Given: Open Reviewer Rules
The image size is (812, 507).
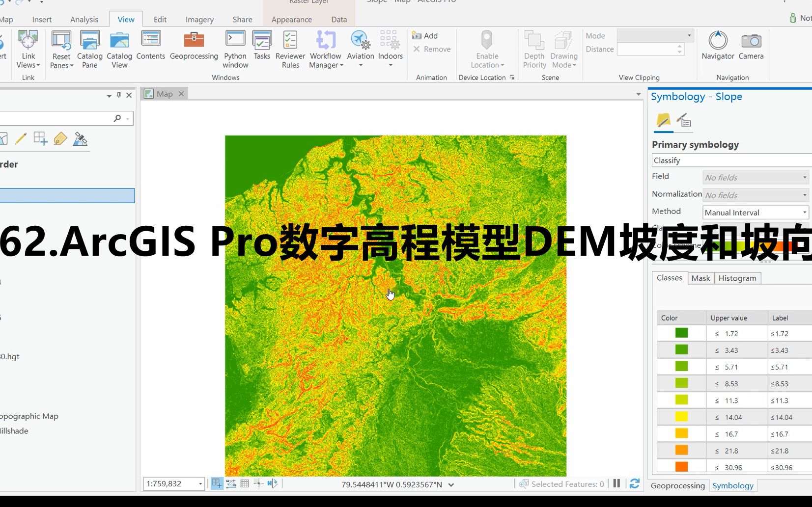Looking at the screenshot, I should [x=290, y=50].
